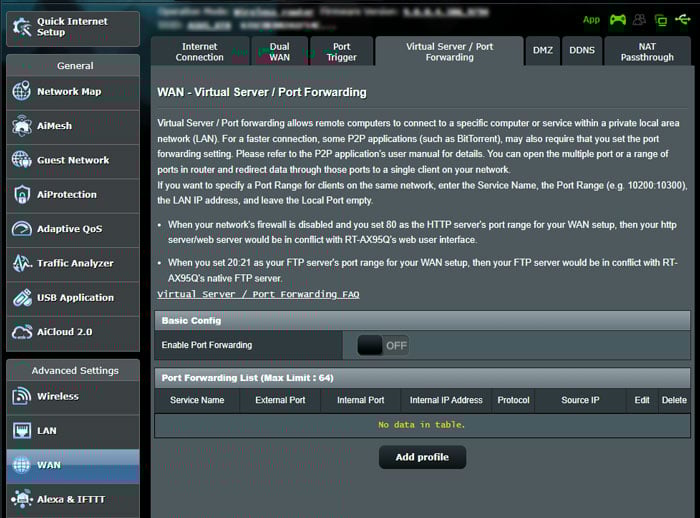Image resolution: width=700 pixels, height=518 pixels.
Task: Select Virtual Server / Port Forwarding tab
Action: 450,52
